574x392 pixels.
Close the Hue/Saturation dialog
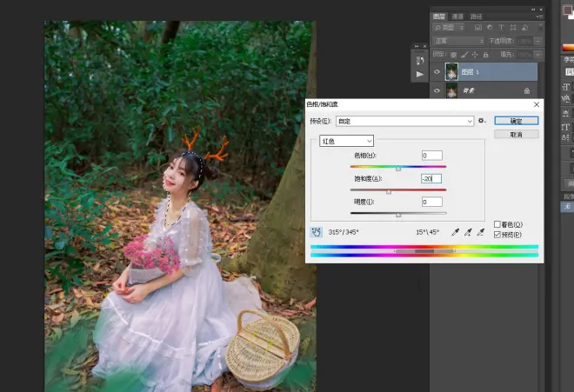tap(536, 103)
